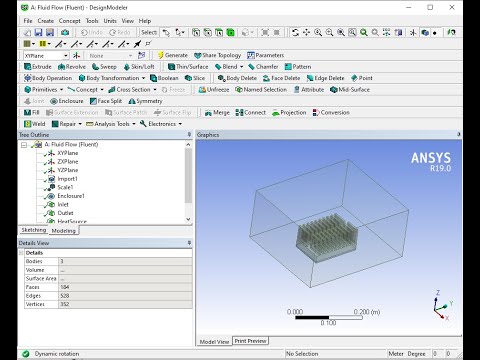Viewport: 480px width, 360px height.
Task: Click the Body Delete tool
Action: point(237,78)
